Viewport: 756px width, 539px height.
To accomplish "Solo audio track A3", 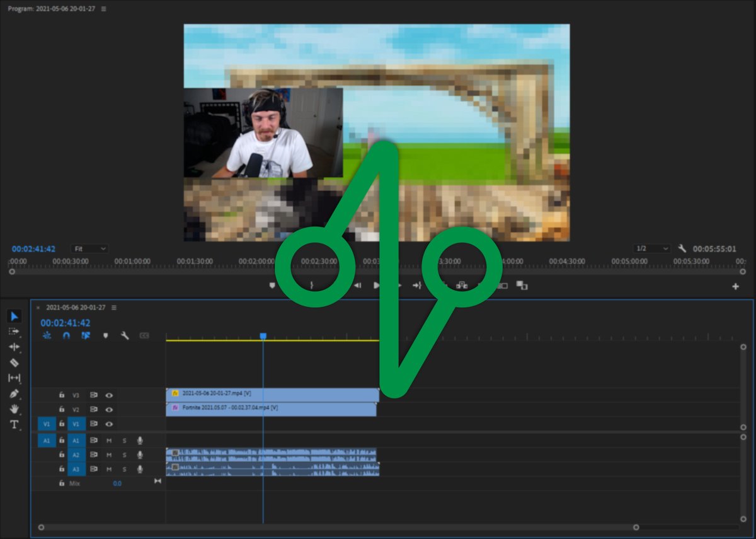I will point(124,469).
